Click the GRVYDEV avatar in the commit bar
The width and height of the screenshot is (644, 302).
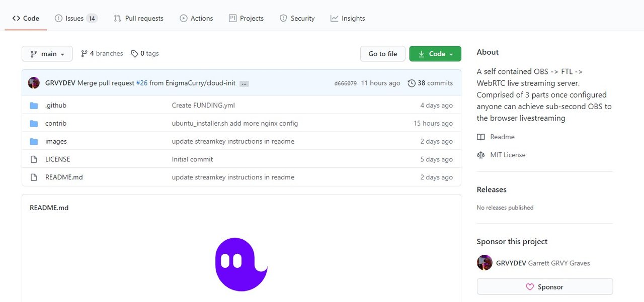pyautogui.click(x=34, y=83)
